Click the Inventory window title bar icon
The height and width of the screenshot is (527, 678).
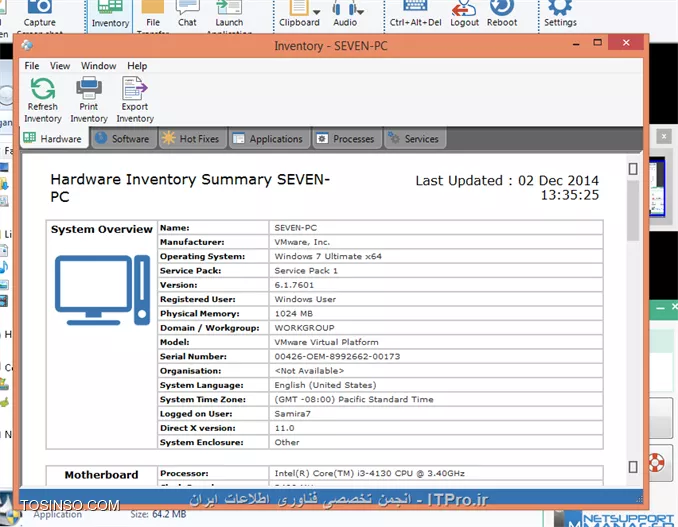tap(27, 45)
